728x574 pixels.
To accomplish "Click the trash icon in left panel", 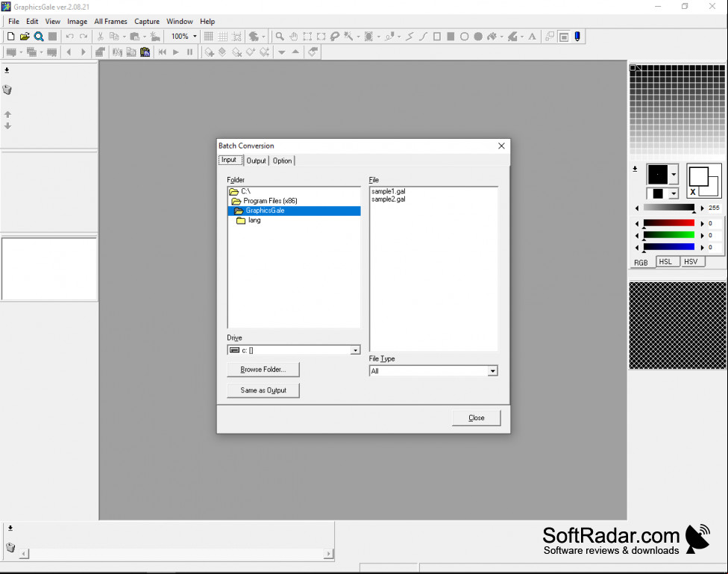I will [7, 90].
